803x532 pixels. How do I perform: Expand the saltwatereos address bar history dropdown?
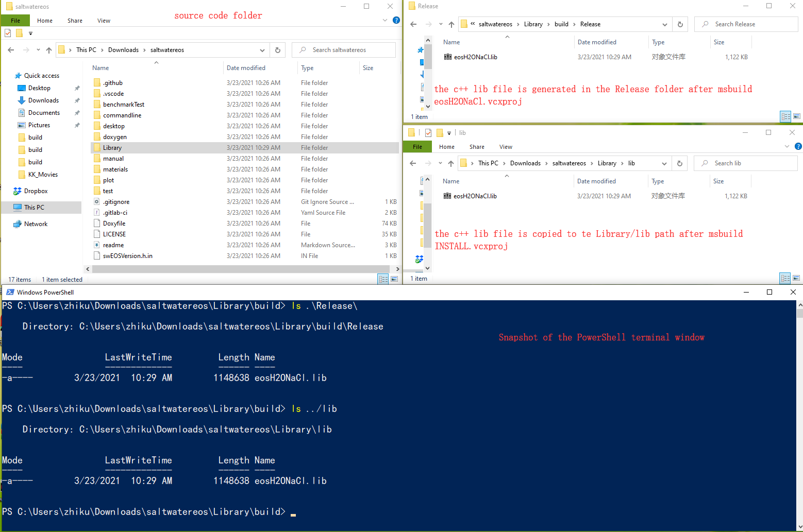[x=262, y=50]
